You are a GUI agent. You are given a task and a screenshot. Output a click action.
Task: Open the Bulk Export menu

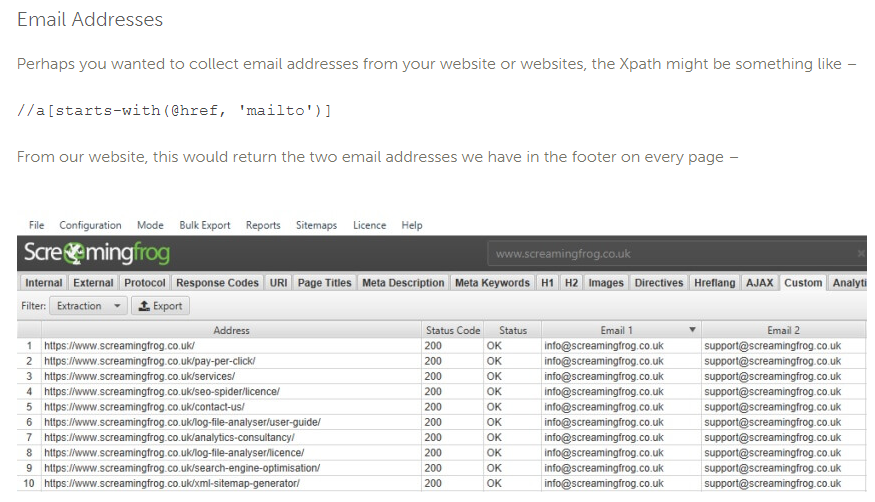click(x=205, y=225)
